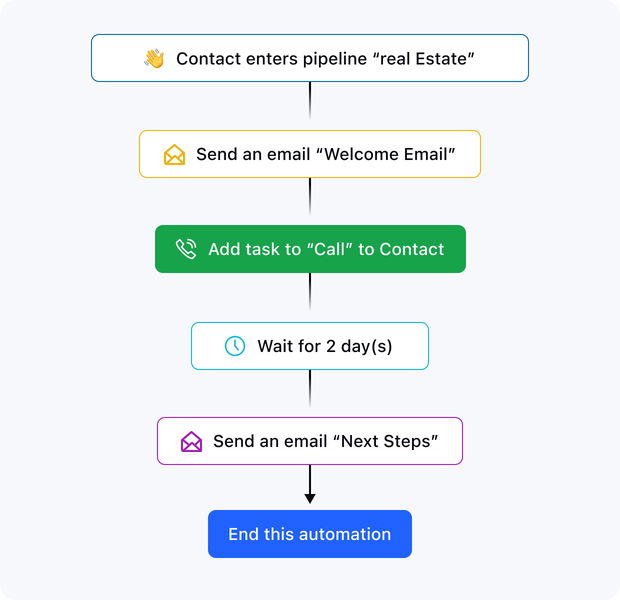
Task: Click connector between Welcome Email and Call task
Action: [310, 196]
